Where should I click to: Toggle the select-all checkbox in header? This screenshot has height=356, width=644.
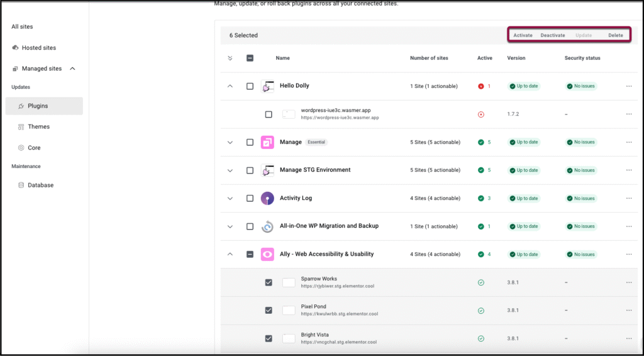point(250,58)
